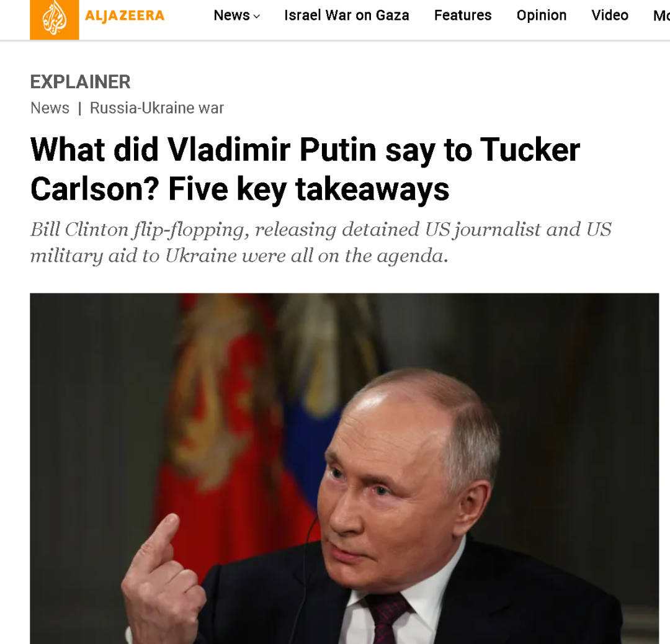Click the dark red tie in photo

pos(386,619)
